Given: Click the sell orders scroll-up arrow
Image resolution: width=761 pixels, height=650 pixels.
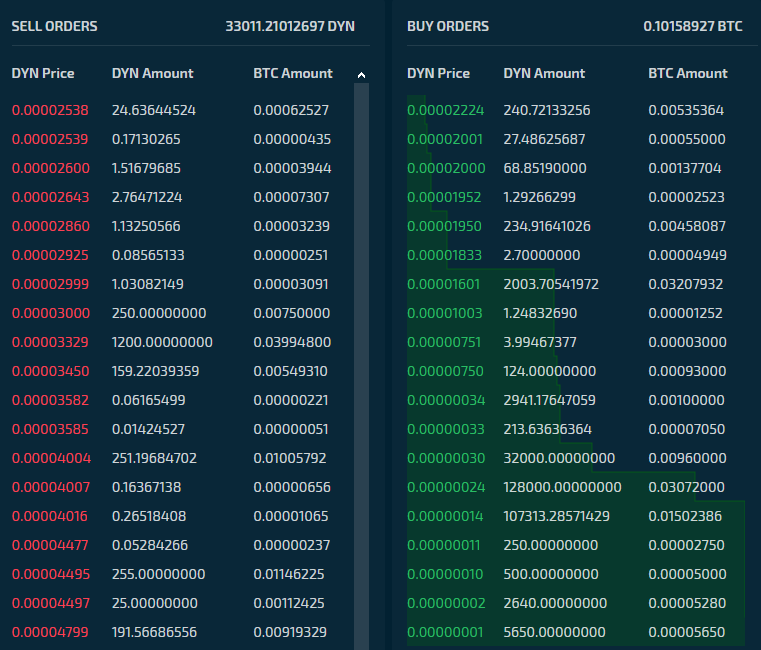Looking at the screenshot, I should click(x=361, y=75).
